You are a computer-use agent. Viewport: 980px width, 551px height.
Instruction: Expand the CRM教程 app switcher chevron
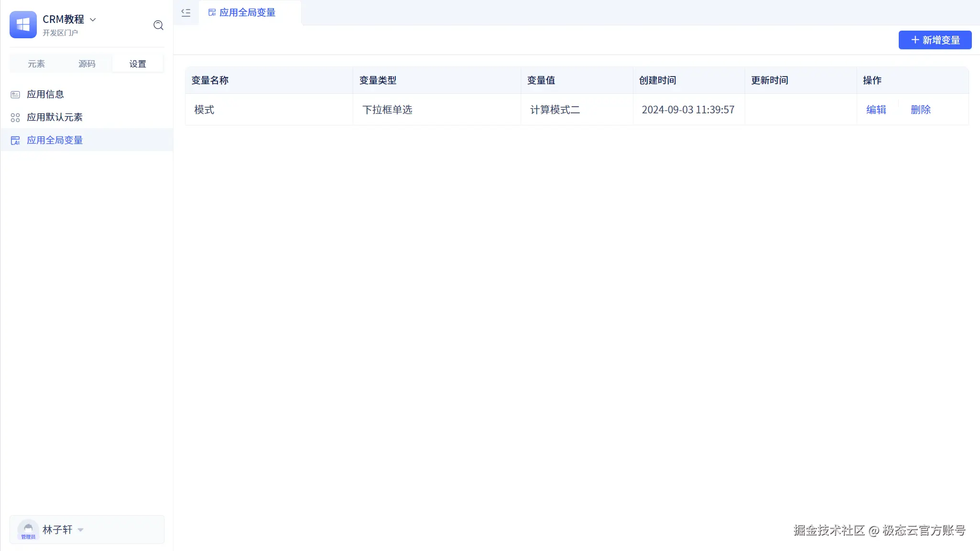pos(93,20)
